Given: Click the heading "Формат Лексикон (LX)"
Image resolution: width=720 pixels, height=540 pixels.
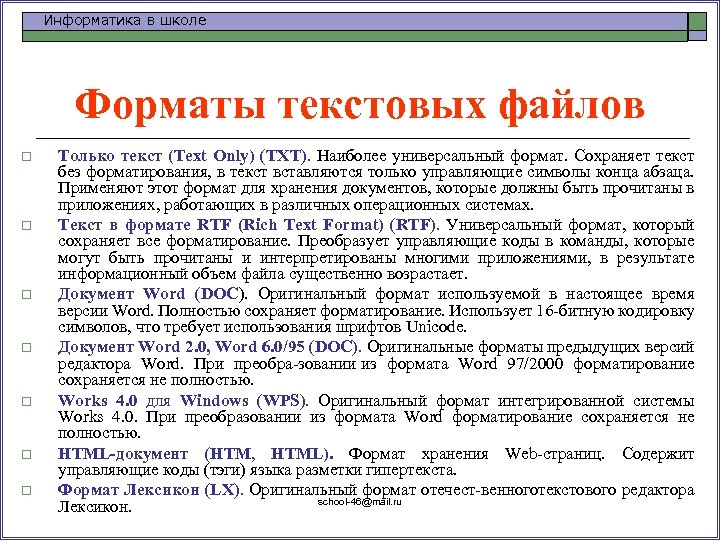Looking at the screenshot, I should (149, 490).
